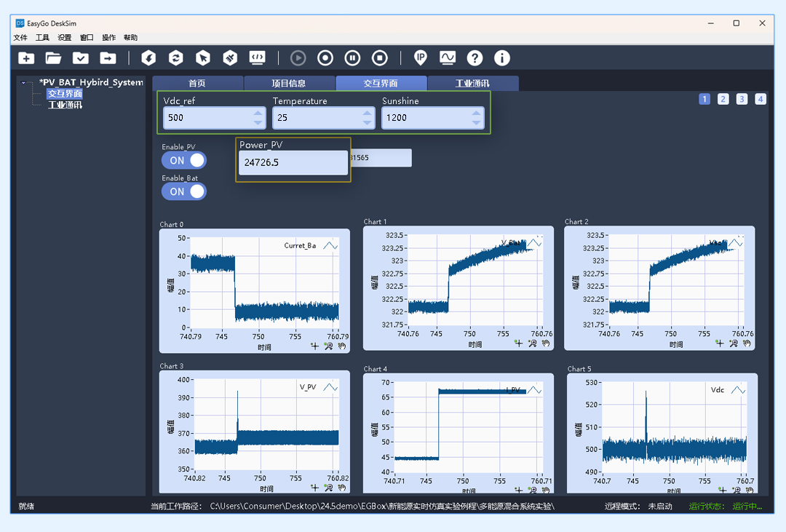Screen dimensions: 786x532
Task: Click the hexagon refresh-arrows toolbar icon
Action: pyautogui.click(x=175, y=58)
